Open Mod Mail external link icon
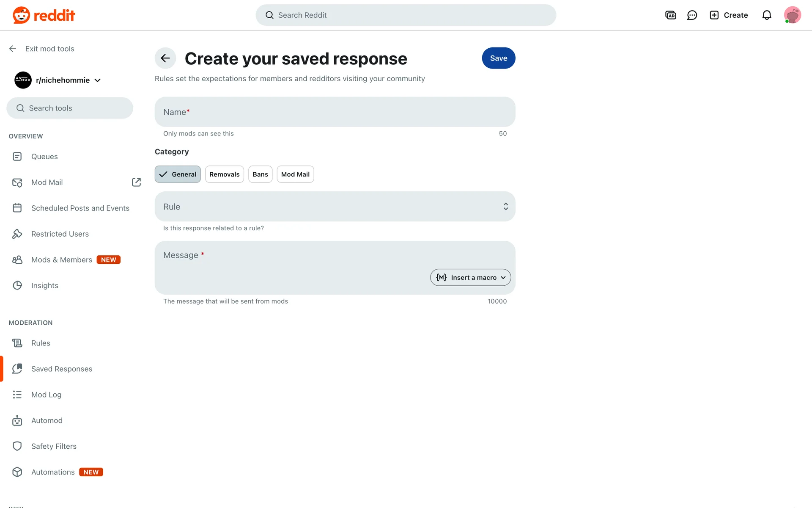Image resolution: width=812 pixels, height=508 pixels. coord(136,182)
